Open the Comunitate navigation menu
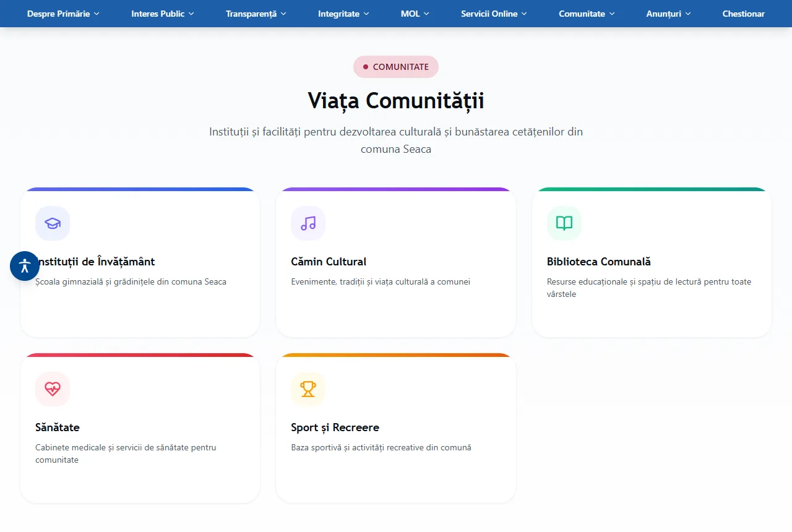Image resolution: width=792 pixels, height=532 pixels. (x=587, y=14)
